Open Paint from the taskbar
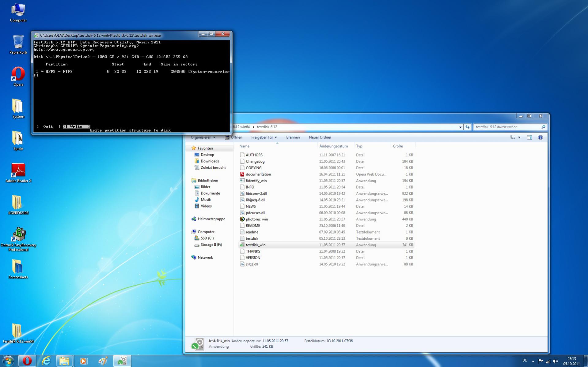The height and width of the screenshot is (367, 588). [x=103, y=361]
